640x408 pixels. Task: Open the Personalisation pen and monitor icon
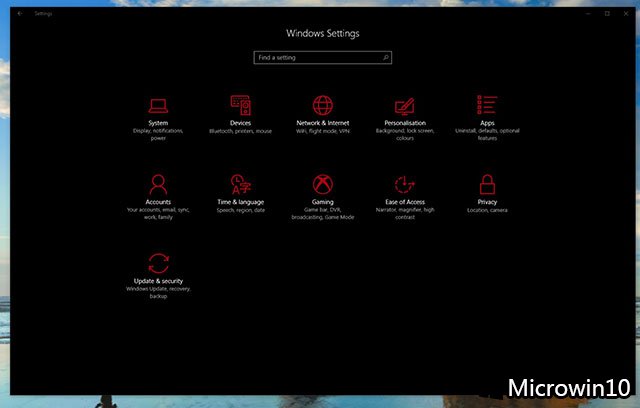coord(404,106)
